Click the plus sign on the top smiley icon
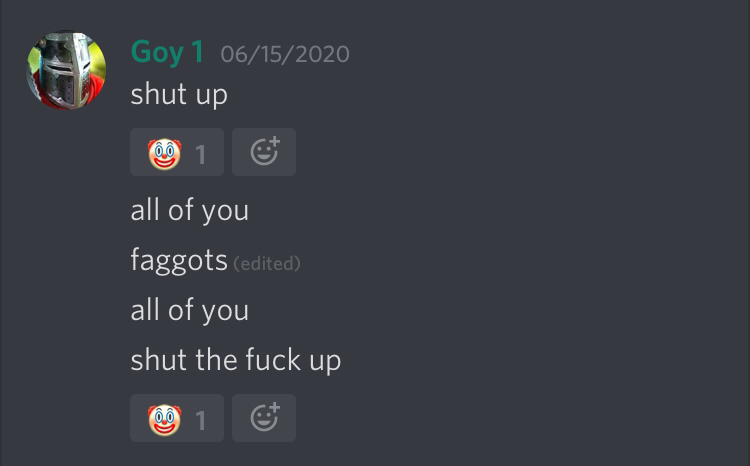750x466 pixels. click(275, 142)
